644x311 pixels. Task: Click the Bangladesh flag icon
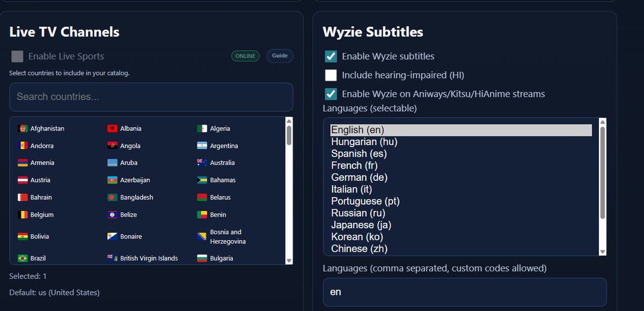click(112, 197)
